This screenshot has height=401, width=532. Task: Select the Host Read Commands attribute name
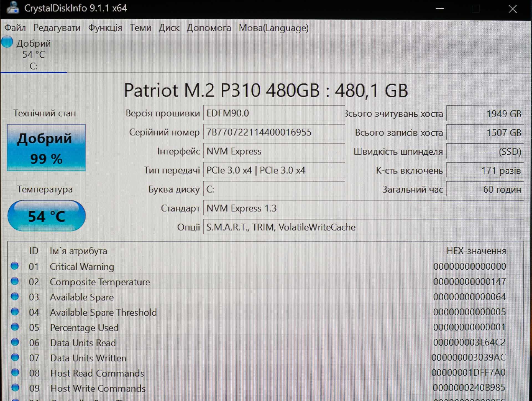97,373
